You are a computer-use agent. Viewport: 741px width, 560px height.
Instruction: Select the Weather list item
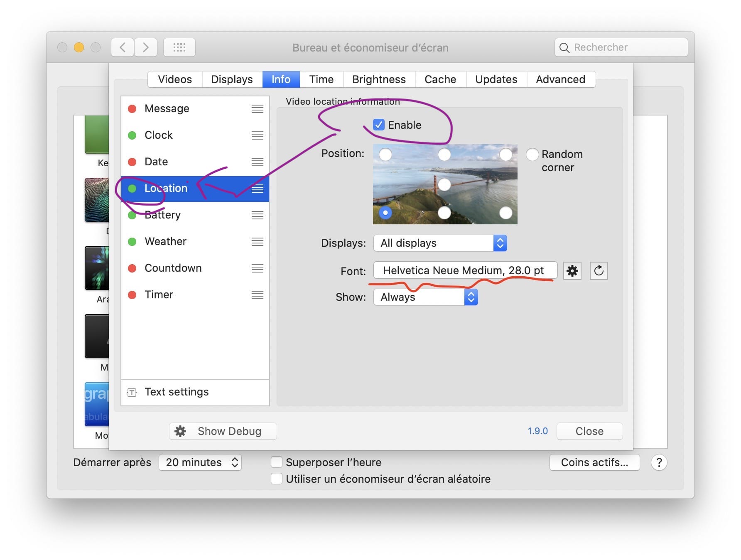point(195,242)
